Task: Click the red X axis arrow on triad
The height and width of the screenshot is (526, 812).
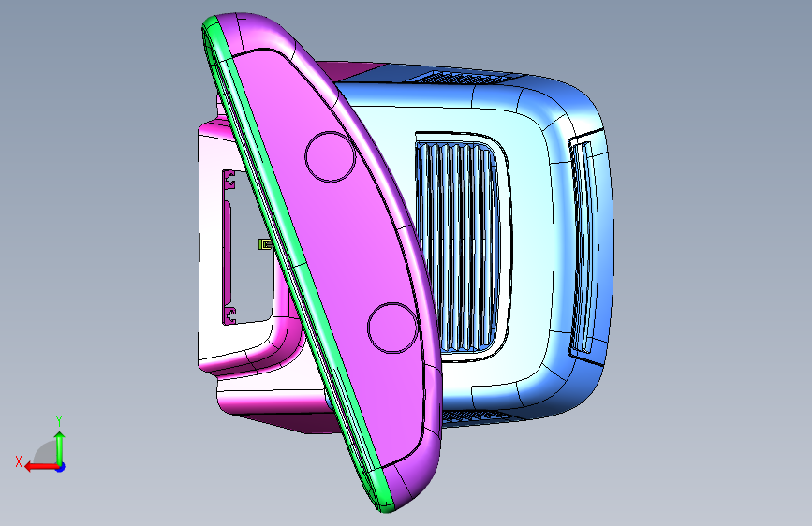Action: pyautogui.click(x=40, y=467)
